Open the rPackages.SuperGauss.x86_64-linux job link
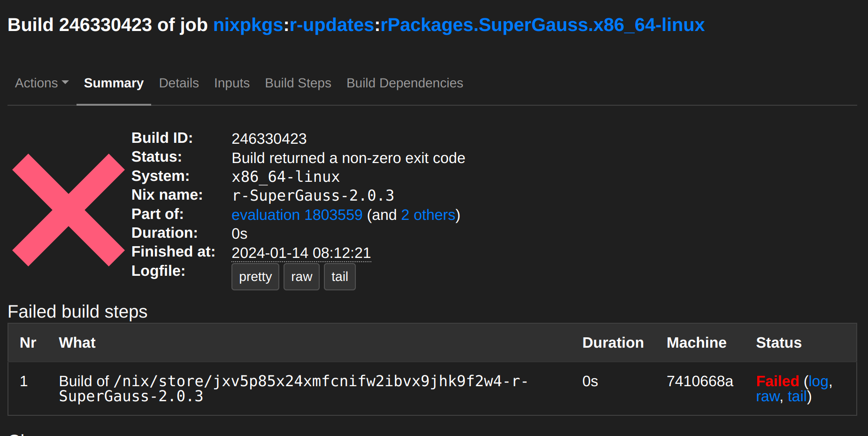The height and width of the screenshot is (436, 868). point(542,25)
